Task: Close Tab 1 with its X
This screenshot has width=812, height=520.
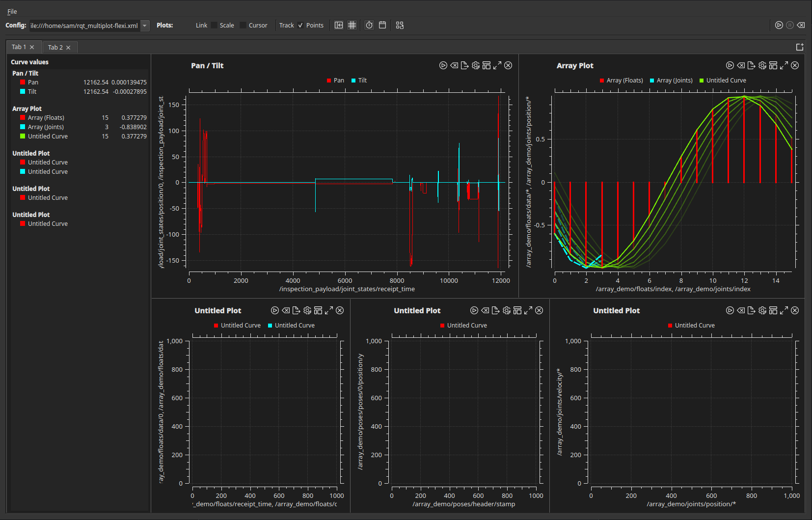Action: (32, 47)
